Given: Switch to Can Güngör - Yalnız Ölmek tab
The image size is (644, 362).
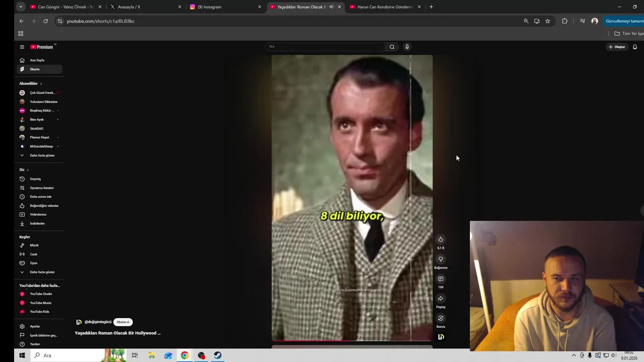Looking at the screenshot, I should pos(65,7).
